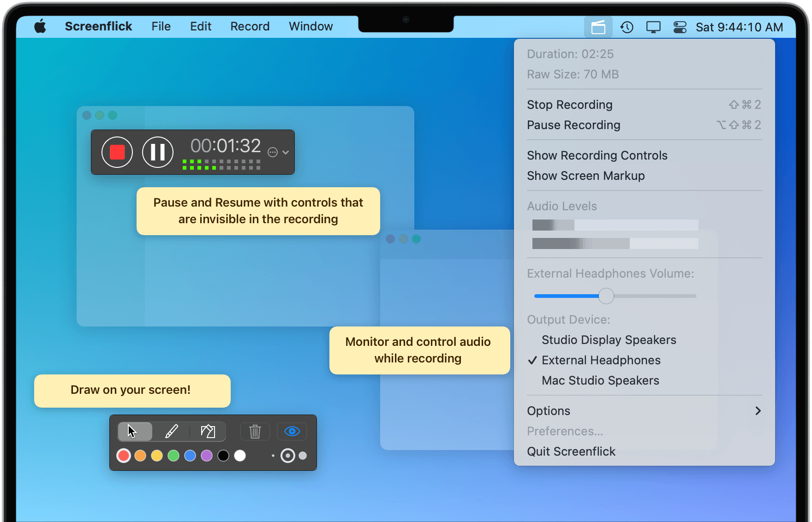This screenshot has width=812, height=522.
Task: Open the Time Machine menu bar icon
Action: coord(627,27)
